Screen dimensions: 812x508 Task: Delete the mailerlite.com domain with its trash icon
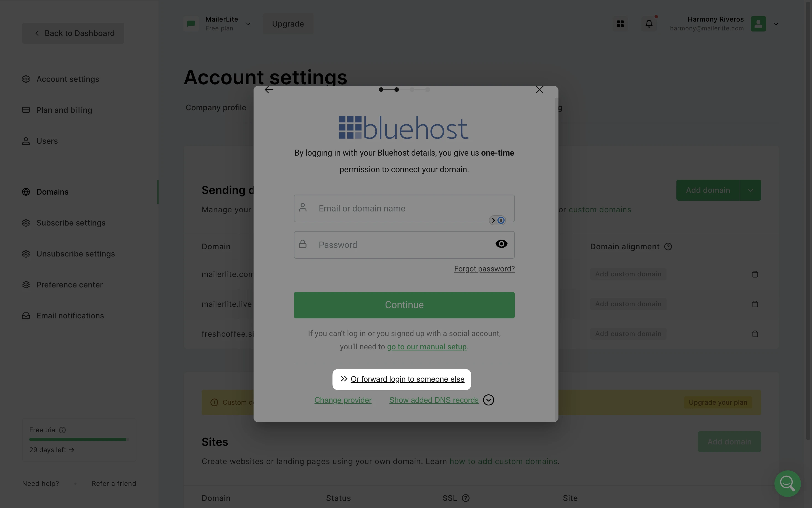755,274
